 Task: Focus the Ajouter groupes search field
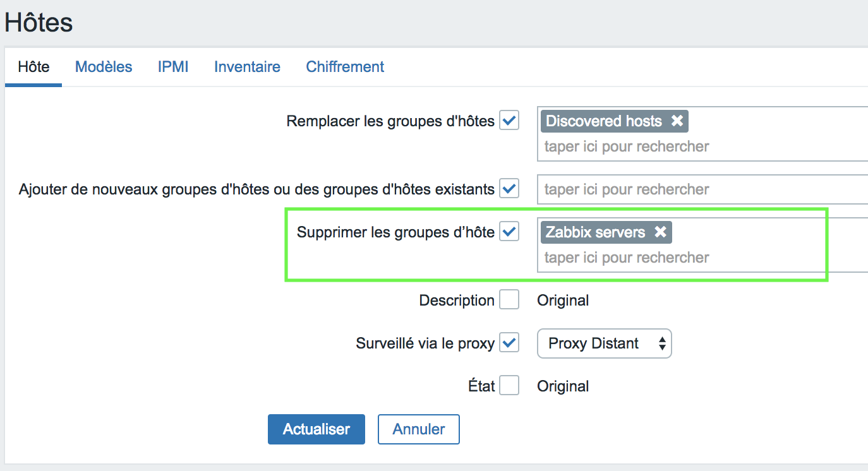click(702, 189)
